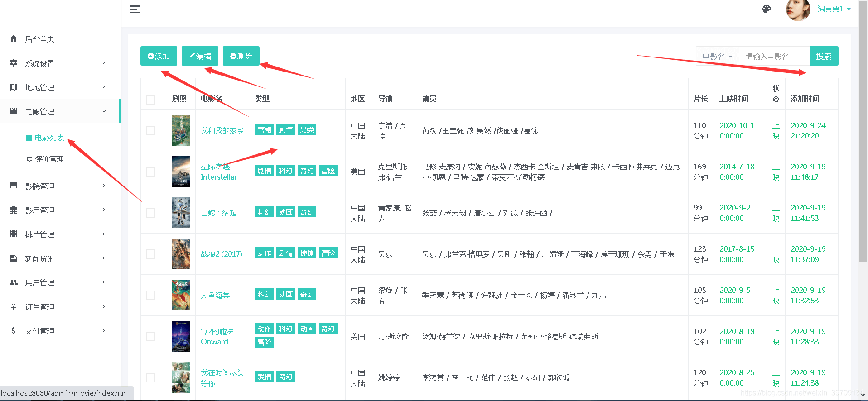Check the box for 白蛇：缘起 row

(150, 213)
